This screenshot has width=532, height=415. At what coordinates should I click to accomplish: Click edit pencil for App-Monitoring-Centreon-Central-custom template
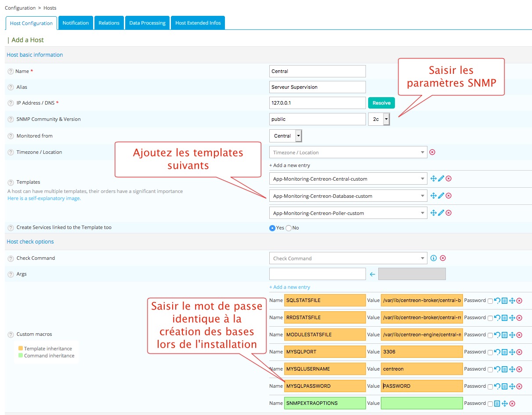coord(441,178)
